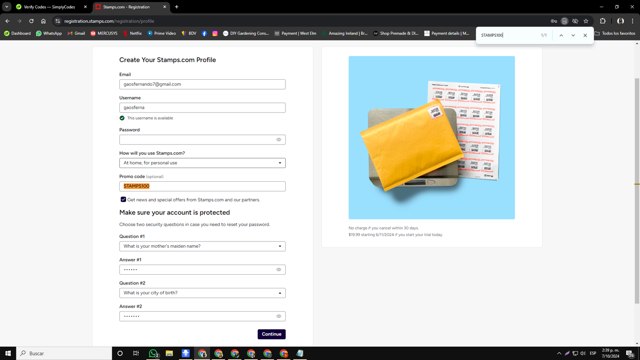Open the Payment details bookmark
The height and width of the screenshot is (360, 640).
click(x=447, y=33)
